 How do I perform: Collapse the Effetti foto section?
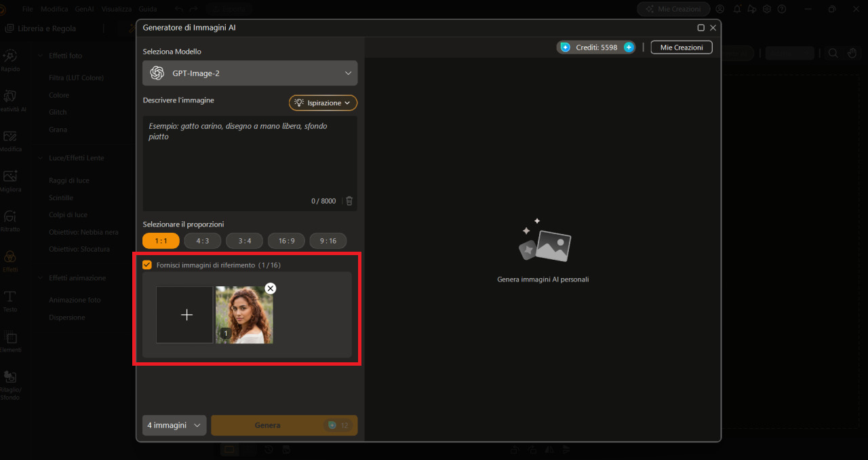pos(40,56)
